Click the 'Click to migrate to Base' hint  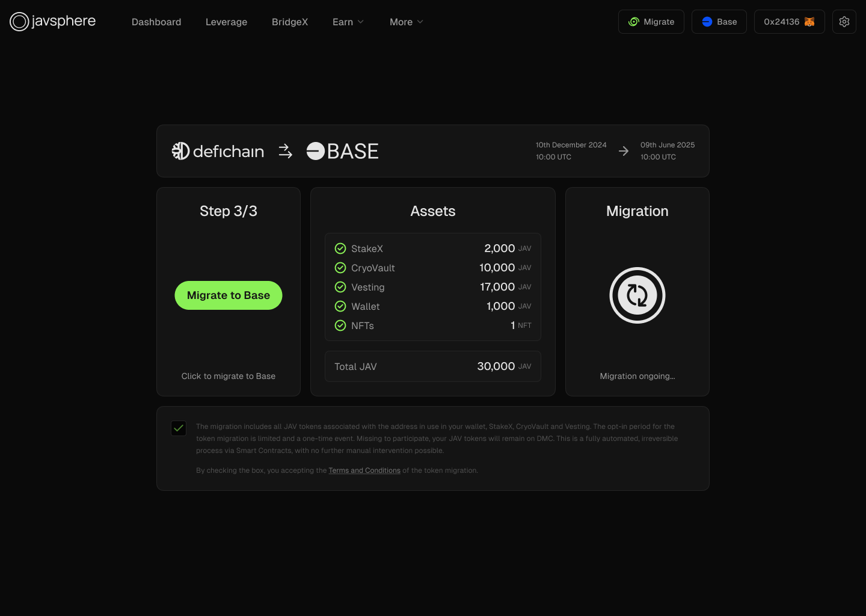[x=229, y=376]
